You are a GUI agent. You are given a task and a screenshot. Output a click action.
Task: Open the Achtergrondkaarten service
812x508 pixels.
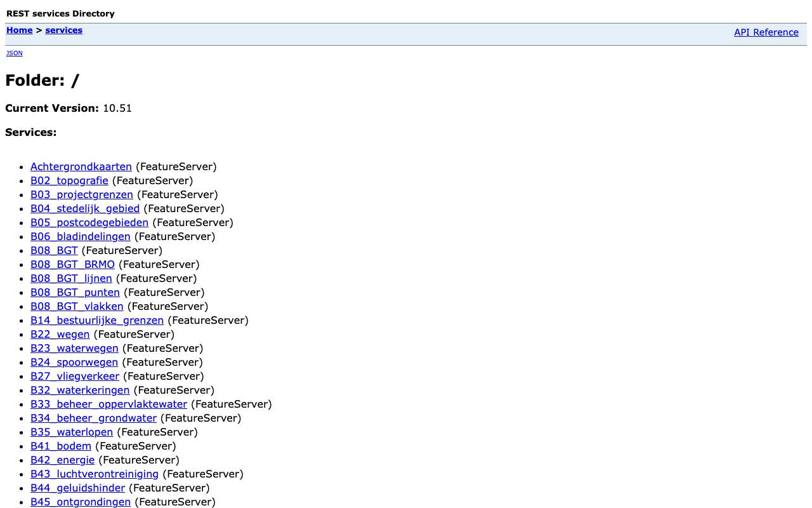(x=81, y=166)
